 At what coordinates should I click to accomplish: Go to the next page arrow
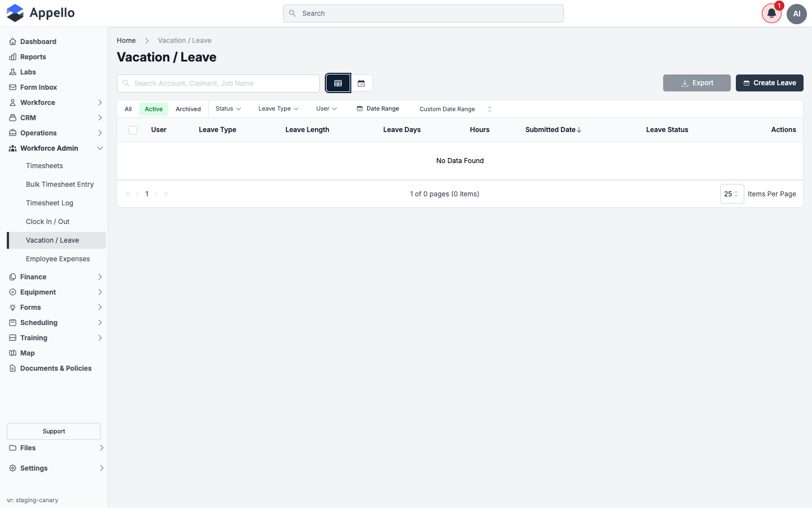point(156,194)
